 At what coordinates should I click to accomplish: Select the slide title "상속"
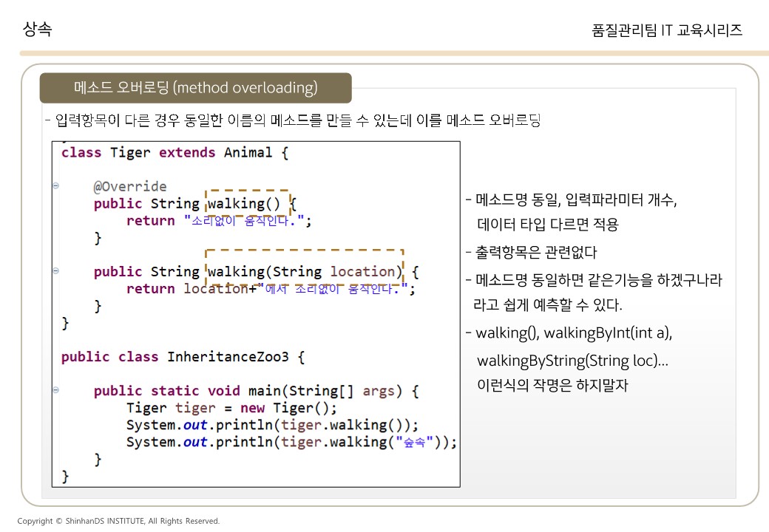tap(37, 29)
